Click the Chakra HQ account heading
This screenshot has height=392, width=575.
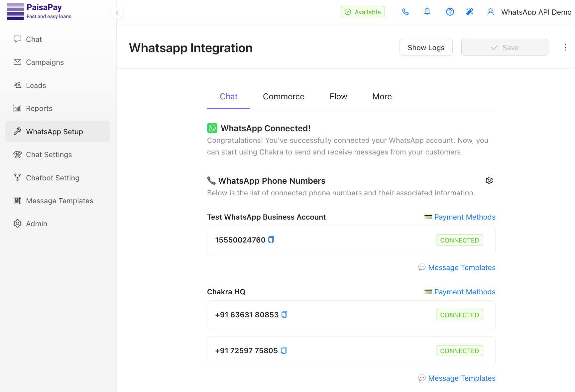[x=226, y=292]
